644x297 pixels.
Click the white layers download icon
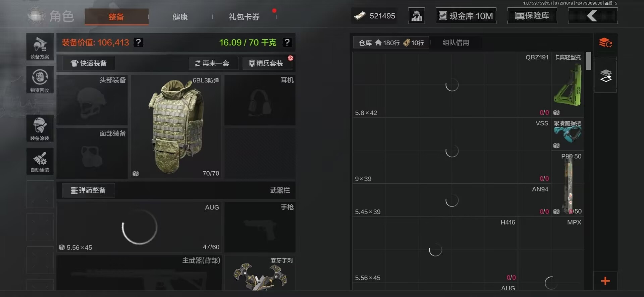pyautogui.click(x=605, y=75)
